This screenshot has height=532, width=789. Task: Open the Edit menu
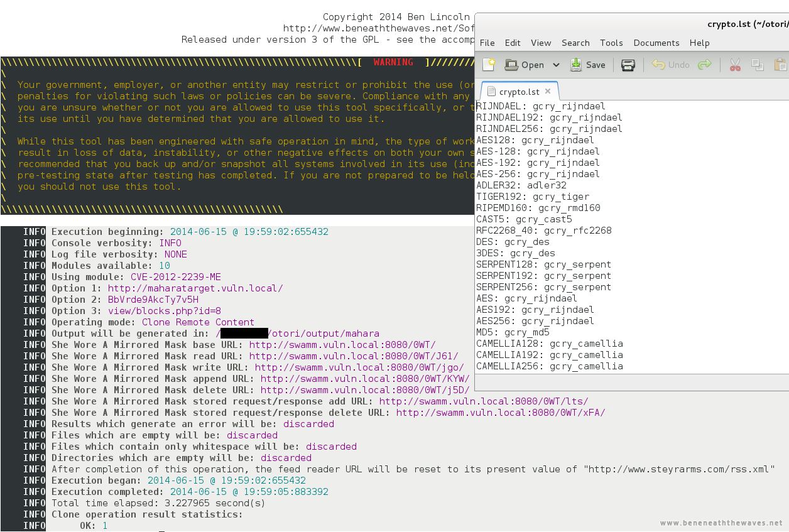coord(513,43)
